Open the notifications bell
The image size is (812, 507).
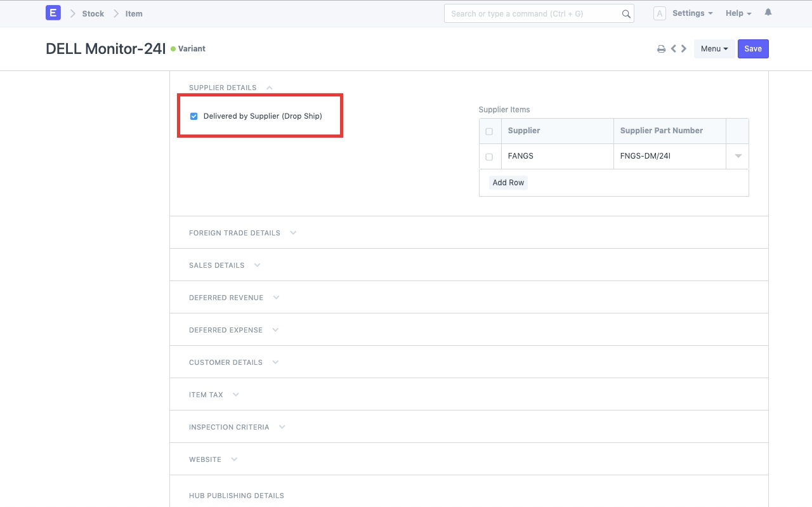coord(768,13)
